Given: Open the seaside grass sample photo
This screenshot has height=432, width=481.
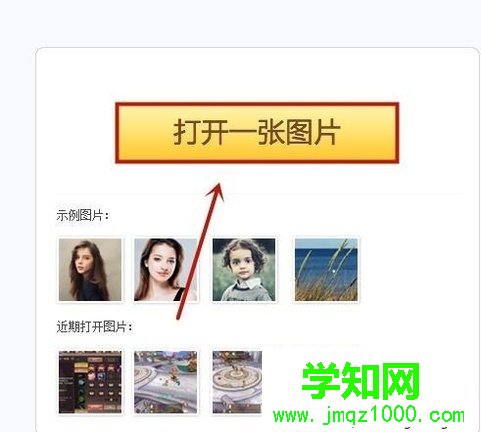Looking at the screenshot, I should [326, 270].
